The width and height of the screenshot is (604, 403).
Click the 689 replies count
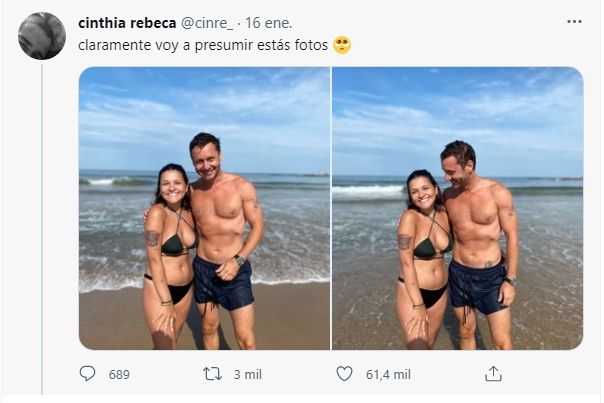[119, 375]
